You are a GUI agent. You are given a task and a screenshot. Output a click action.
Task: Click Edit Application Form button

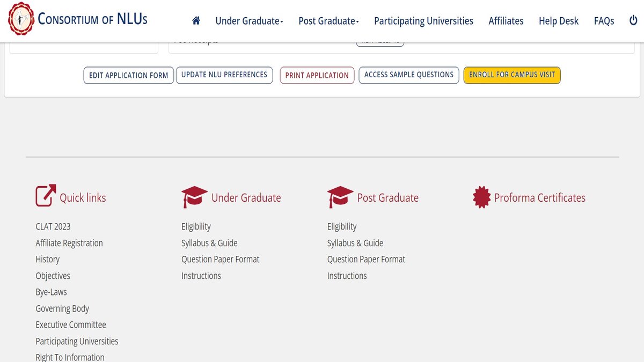[128, 75]
